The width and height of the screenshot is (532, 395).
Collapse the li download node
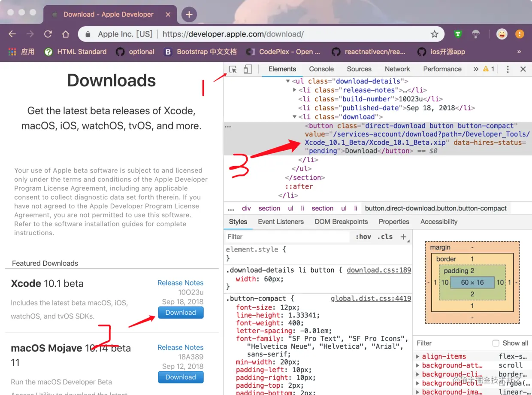click(x=294, y=117)
